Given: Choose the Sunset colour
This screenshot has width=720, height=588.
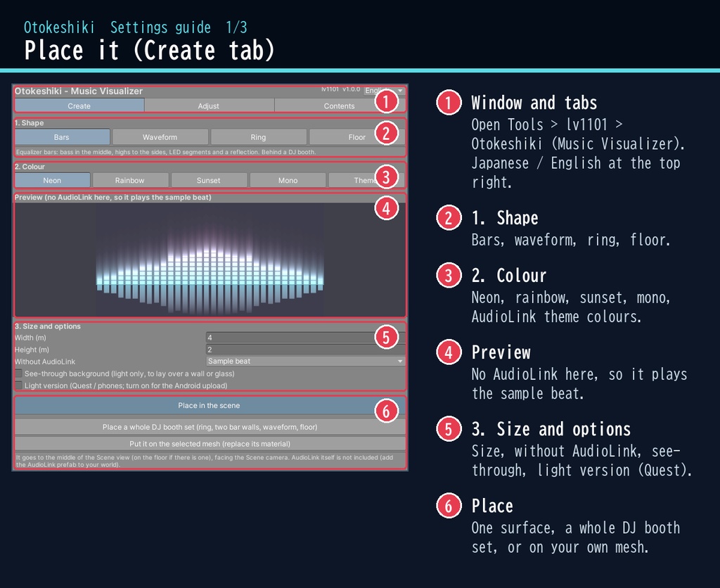Looking at the screenshot, I should (x=208, y=180).
